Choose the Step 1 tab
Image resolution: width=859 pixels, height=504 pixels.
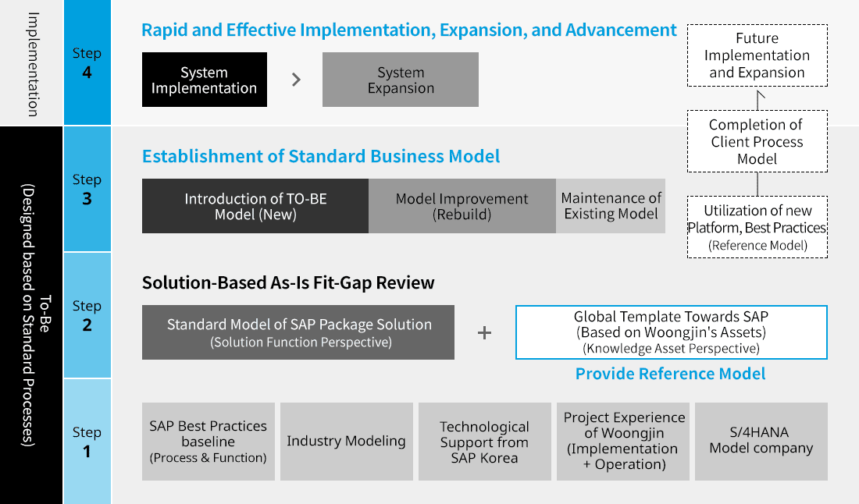tap(87, 442)
